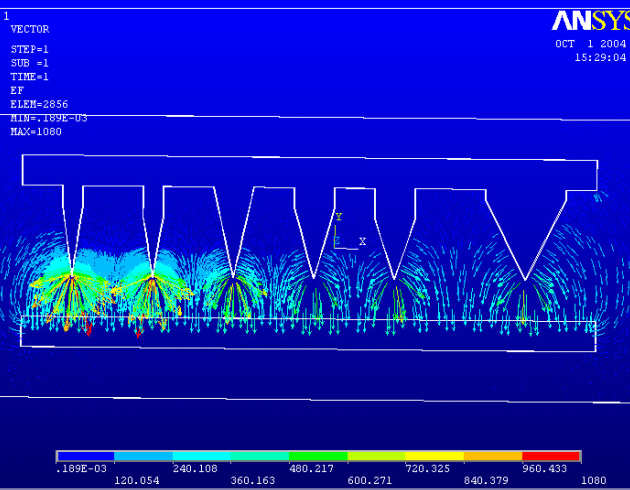630x490 pixels.
Task: Choose the orange segment of the legend bar
Action: tap(493, 456)
